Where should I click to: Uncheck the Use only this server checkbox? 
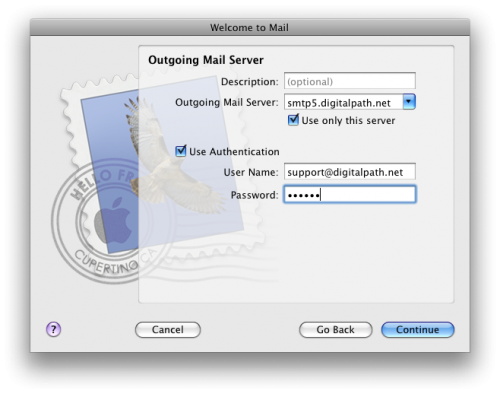click(293, 120)
